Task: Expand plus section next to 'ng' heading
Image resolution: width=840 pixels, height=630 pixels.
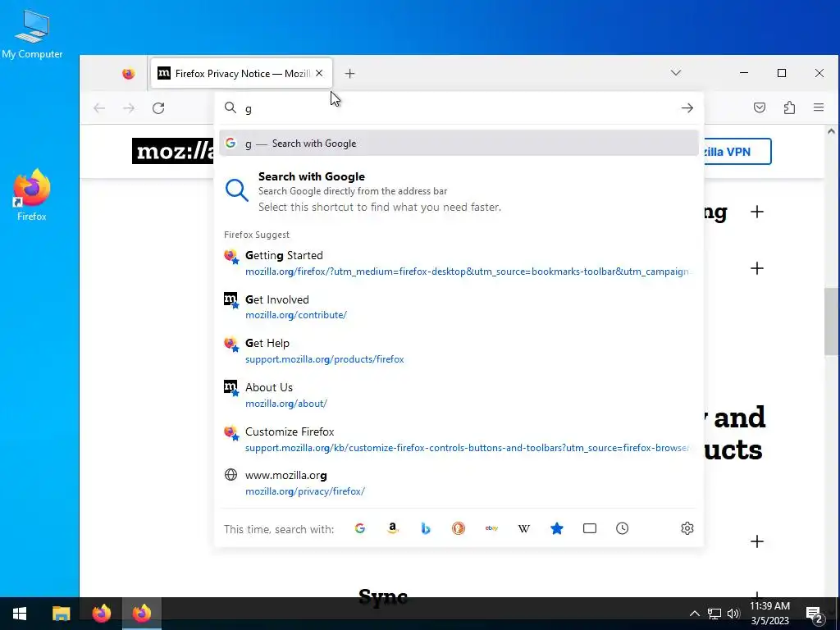Action: [756, 212]
